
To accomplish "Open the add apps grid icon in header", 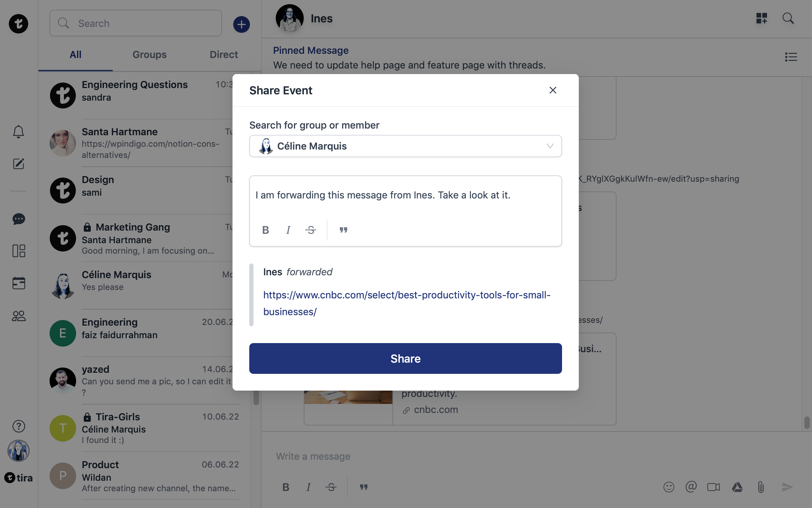I will tap(761, 18).
